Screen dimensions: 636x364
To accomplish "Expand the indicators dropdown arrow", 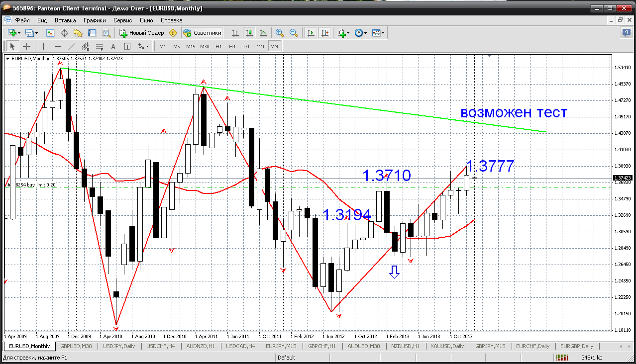I will [348, 33].
